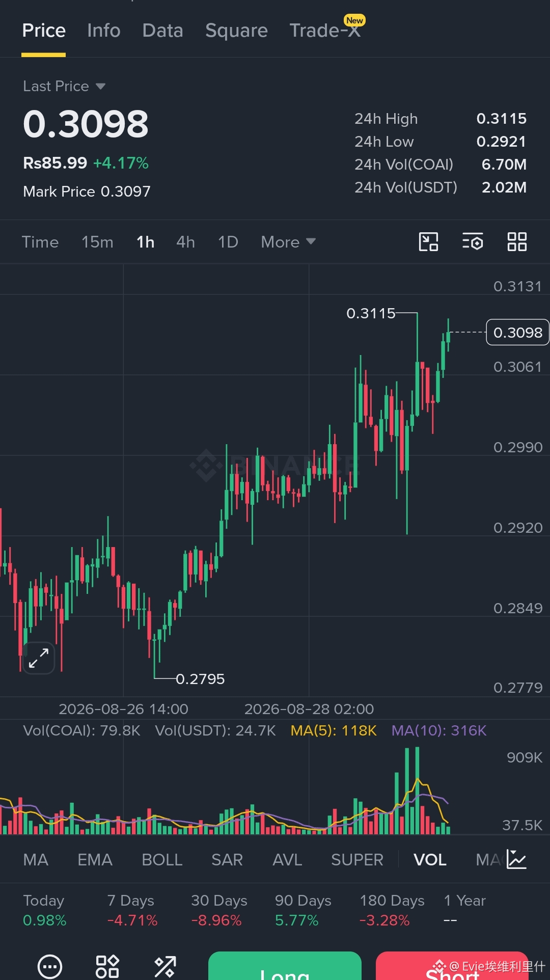The image size is (550, 980).
Task: Switch to the Info tab
Action: pos(103,31)
